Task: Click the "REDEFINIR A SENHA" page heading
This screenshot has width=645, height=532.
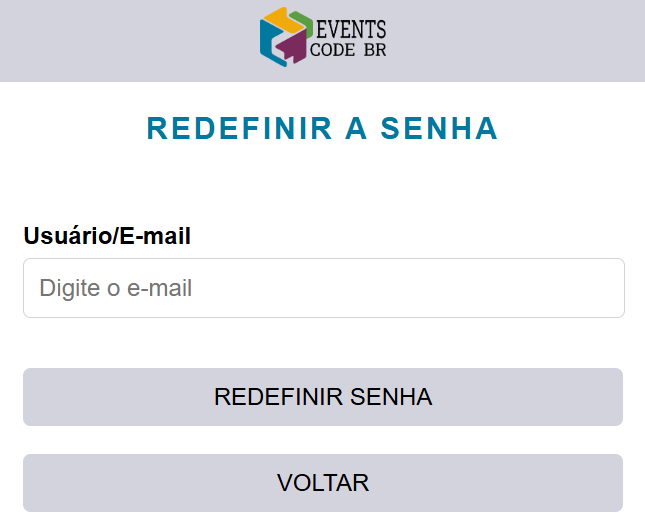Action: (322, 129)
